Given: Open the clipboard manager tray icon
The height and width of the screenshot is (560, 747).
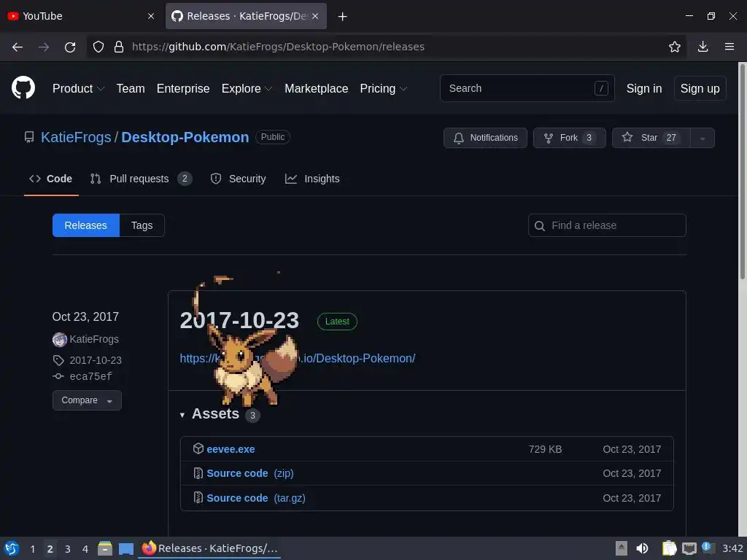Looking at the screenshot, I should (670, 548).
